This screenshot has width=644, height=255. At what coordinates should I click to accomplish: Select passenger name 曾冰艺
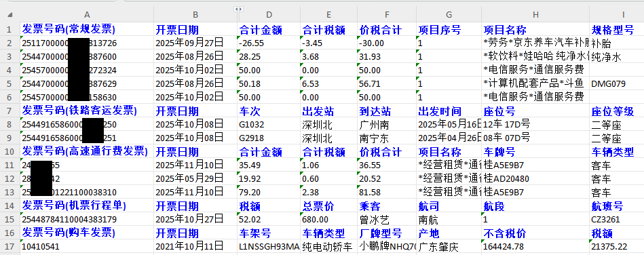(387, 219)
